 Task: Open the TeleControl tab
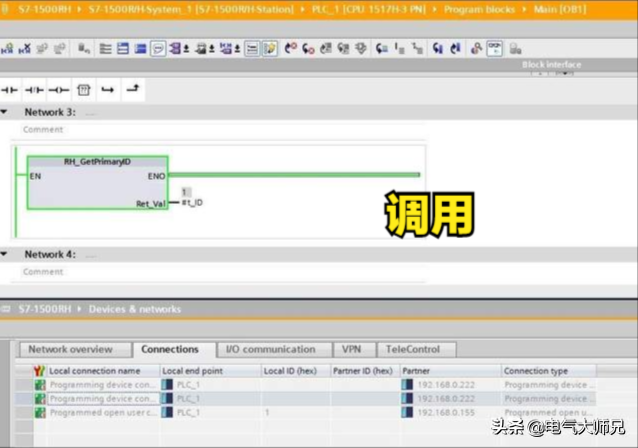417,350
